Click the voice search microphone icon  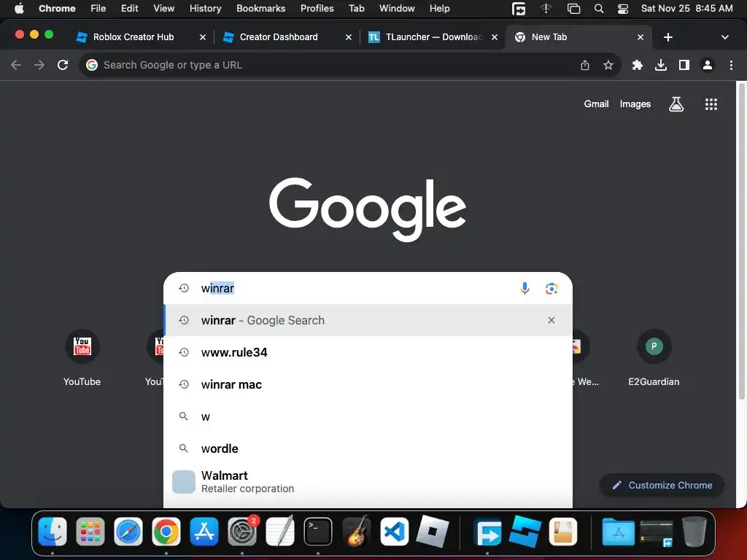(525, 288)
